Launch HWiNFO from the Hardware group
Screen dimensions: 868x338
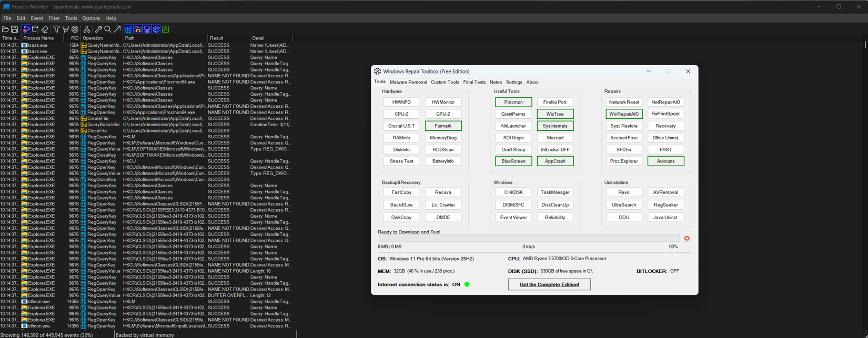pos(401,102)
